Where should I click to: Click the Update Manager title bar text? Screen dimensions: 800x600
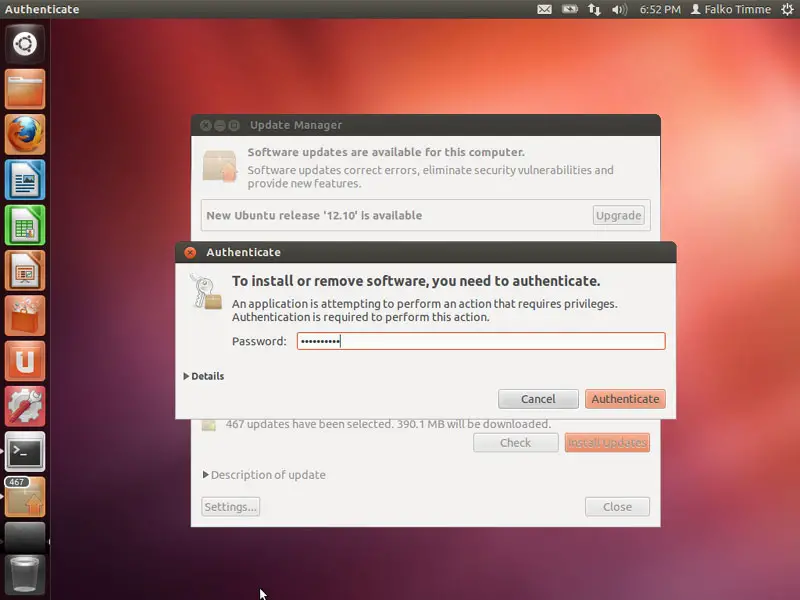click(x=296, y=125)
